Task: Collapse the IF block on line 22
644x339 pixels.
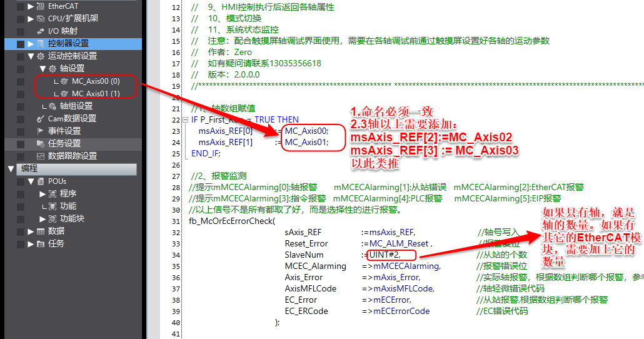Action: [x=185, y=119]
